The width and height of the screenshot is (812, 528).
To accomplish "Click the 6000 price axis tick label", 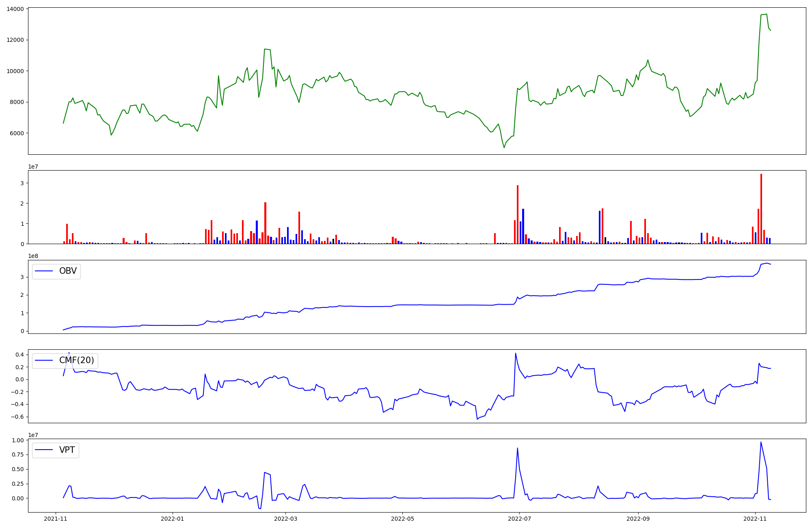I will click(x=17, y=133).
